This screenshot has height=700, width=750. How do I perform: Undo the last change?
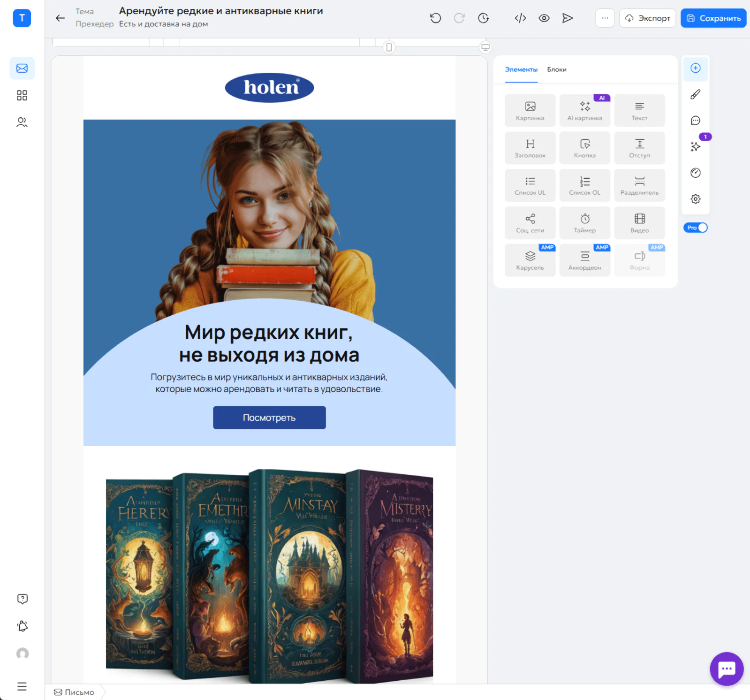tap(435, 18)
